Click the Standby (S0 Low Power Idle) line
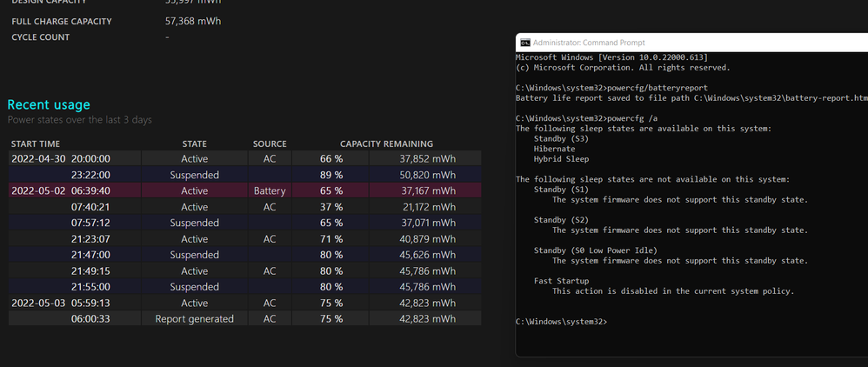Viewport: 868px width, 367px height. coord(595,250)
